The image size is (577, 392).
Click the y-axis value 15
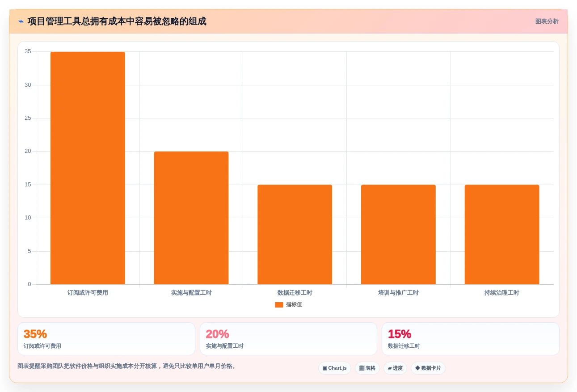[x=28, y=185]
